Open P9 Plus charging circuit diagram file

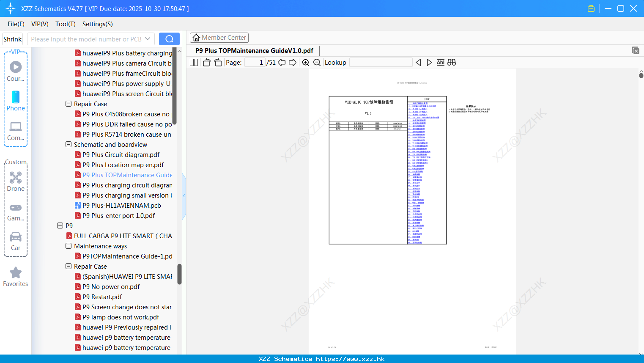pyautogui.click(x=123, y=185)
